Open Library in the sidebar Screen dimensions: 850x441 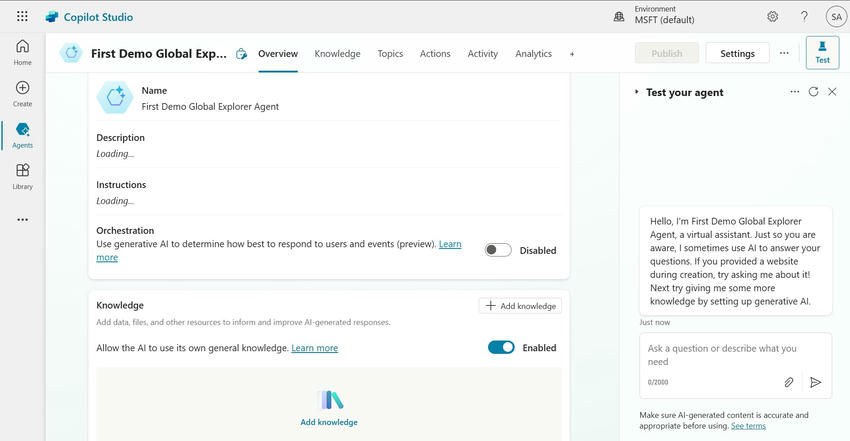pos(22,177)
